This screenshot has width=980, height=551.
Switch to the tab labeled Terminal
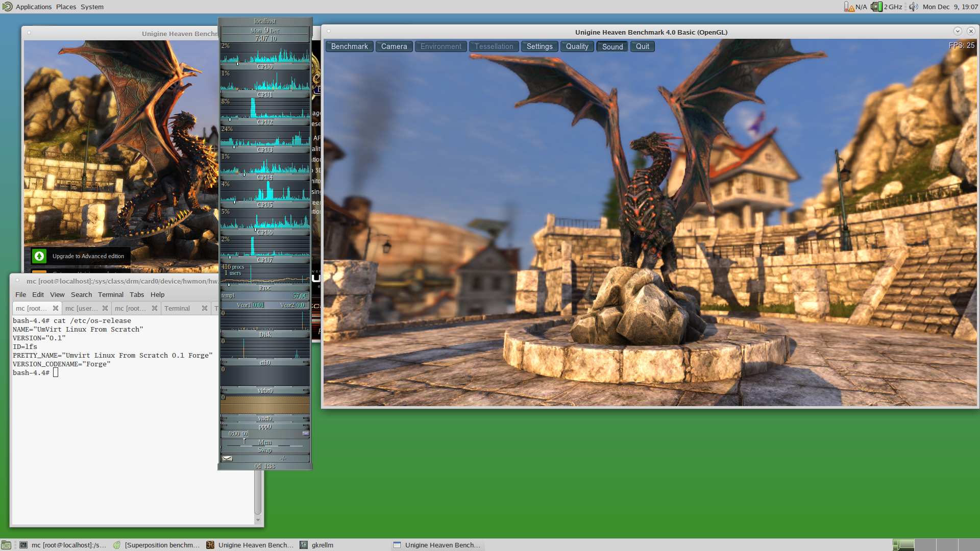(x=177, y=308)
